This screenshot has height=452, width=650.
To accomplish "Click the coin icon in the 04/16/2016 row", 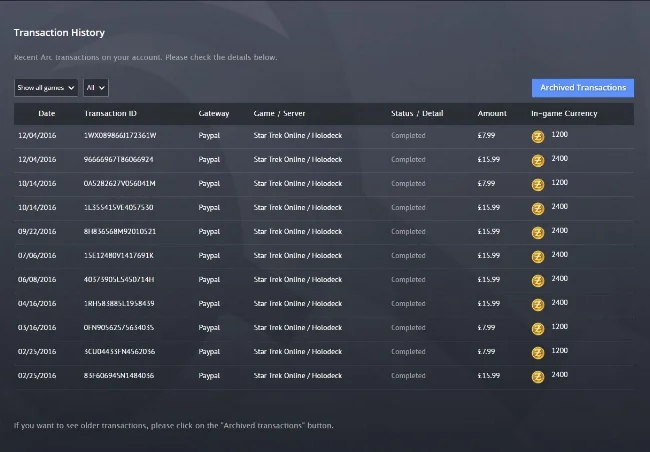I will click(538, 305).
